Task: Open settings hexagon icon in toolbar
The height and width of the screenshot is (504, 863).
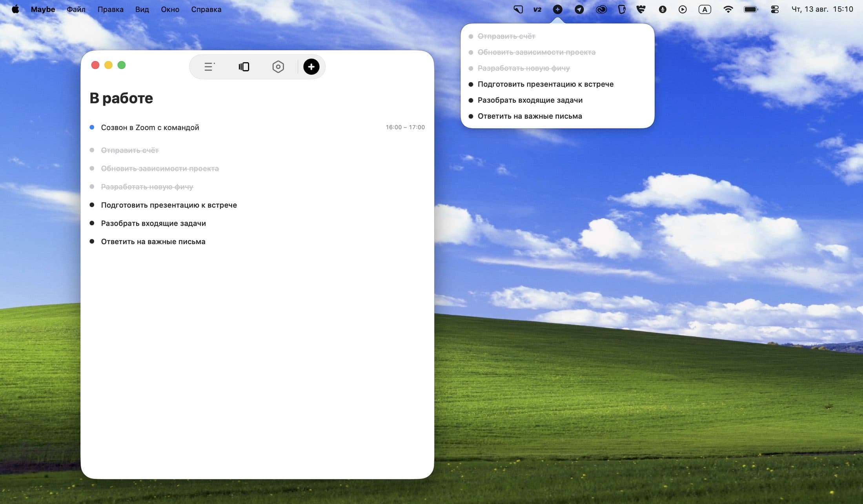Action: [278, 67]
